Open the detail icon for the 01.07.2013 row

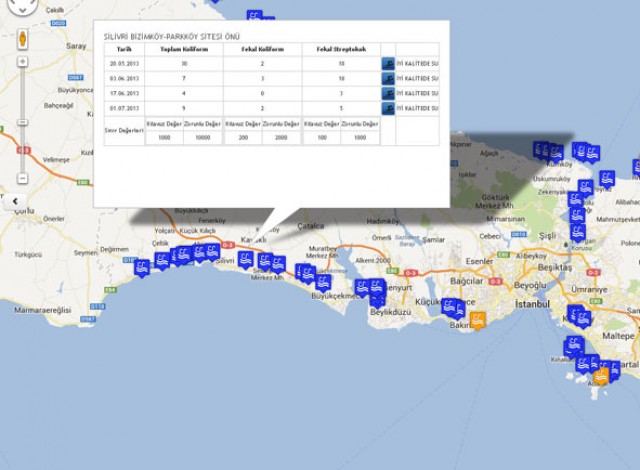[387, 108]
